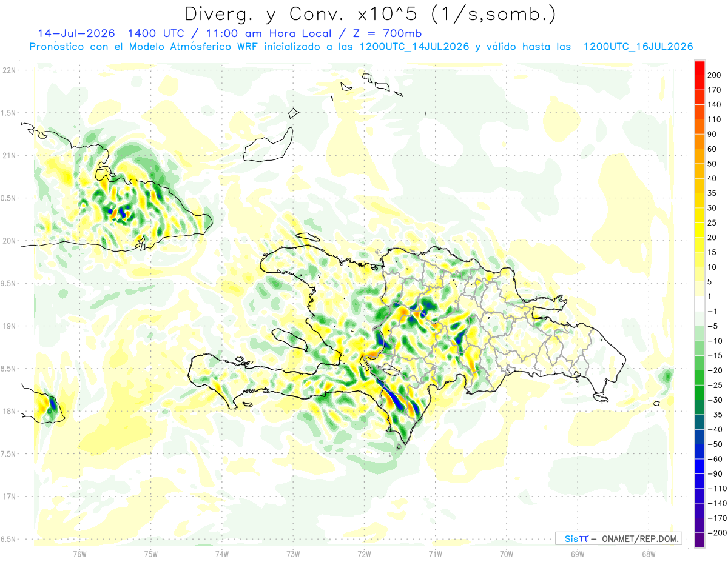Click the '68W' longitude label
Screen dimensions: 728x562
coord(649,554)
